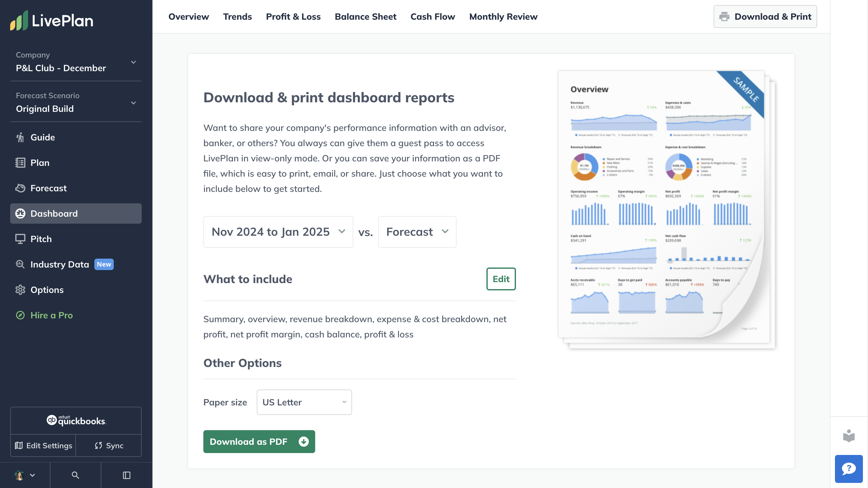Click the LivePlan logo

pos(52,21)
